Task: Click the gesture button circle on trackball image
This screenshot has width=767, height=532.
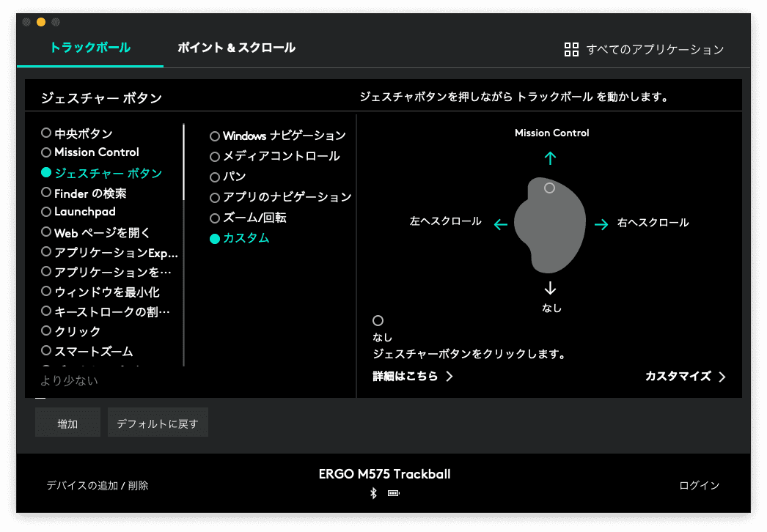Action: (549, 188)
